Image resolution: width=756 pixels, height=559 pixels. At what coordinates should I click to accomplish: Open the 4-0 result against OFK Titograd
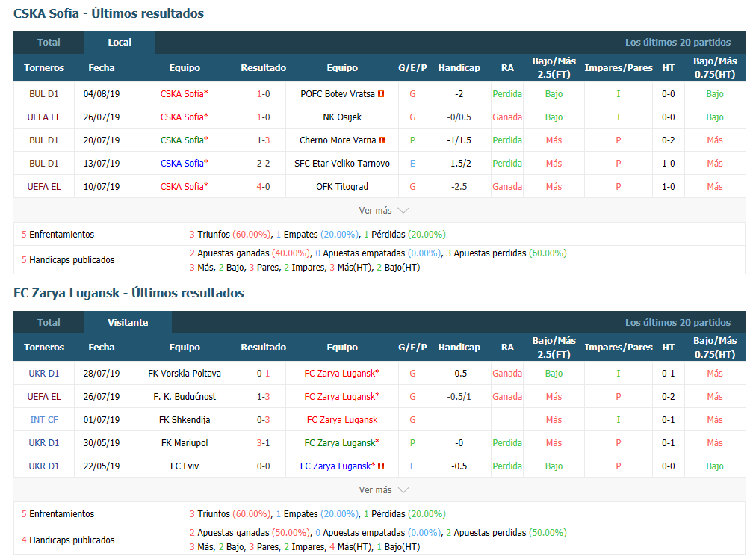tap(263, 187)
